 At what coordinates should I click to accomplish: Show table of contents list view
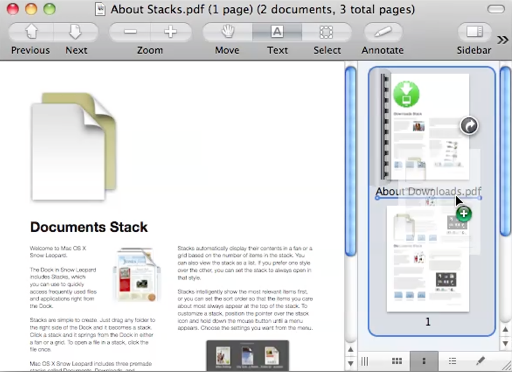tap(452, 361)
